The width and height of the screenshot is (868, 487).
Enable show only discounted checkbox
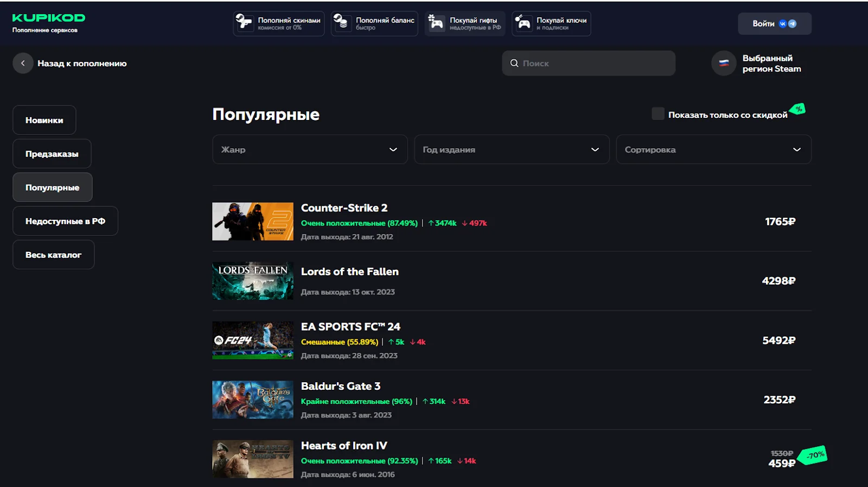[658, 114]
